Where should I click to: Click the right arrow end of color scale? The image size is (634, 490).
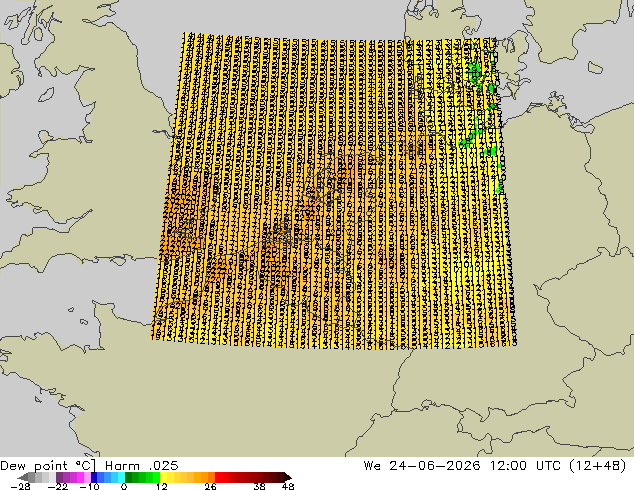287,477
